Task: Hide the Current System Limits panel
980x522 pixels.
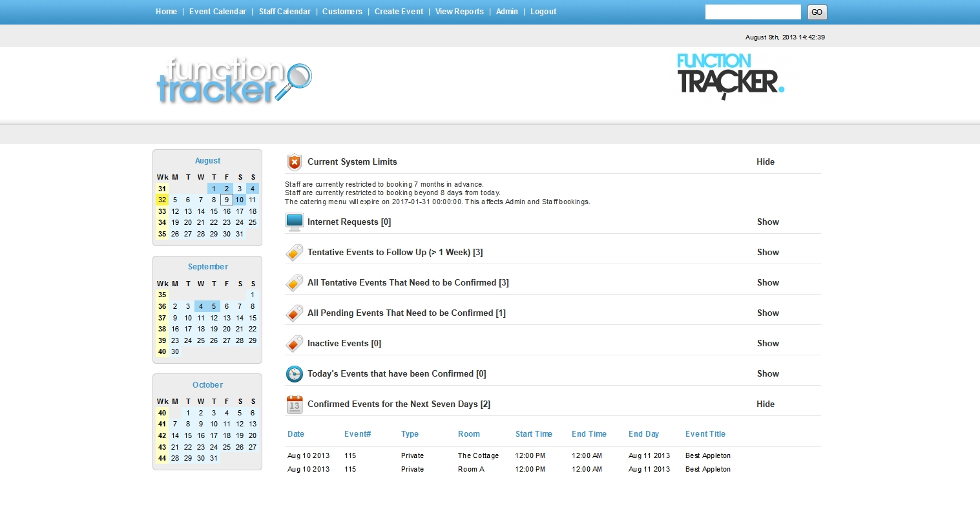Action: click(765, 162)
